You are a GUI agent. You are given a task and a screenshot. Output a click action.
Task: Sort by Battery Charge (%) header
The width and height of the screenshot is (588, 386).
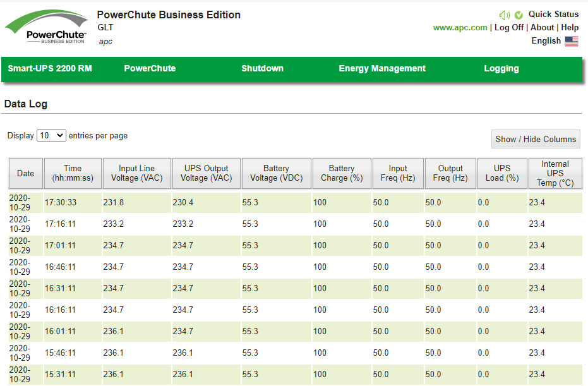coord(342,173)
